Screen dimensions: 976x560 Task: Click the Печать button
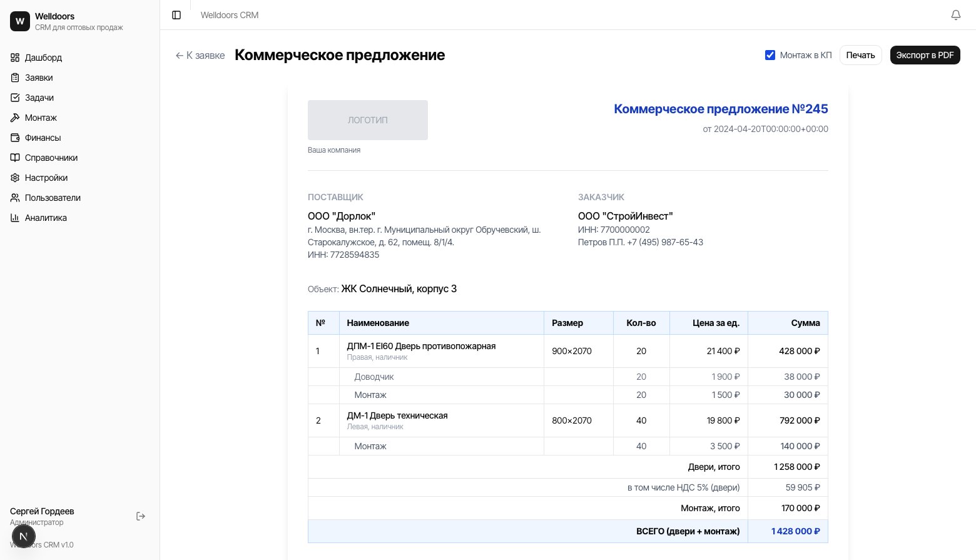pyautogui.click(x=860, y=55)
